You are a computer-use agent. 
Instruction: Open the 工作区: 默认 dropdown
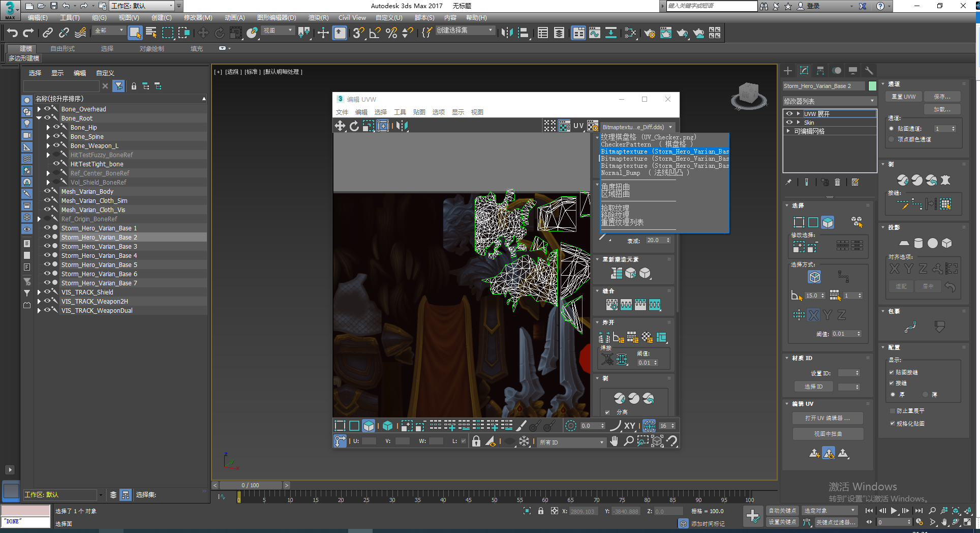[142, 6]
